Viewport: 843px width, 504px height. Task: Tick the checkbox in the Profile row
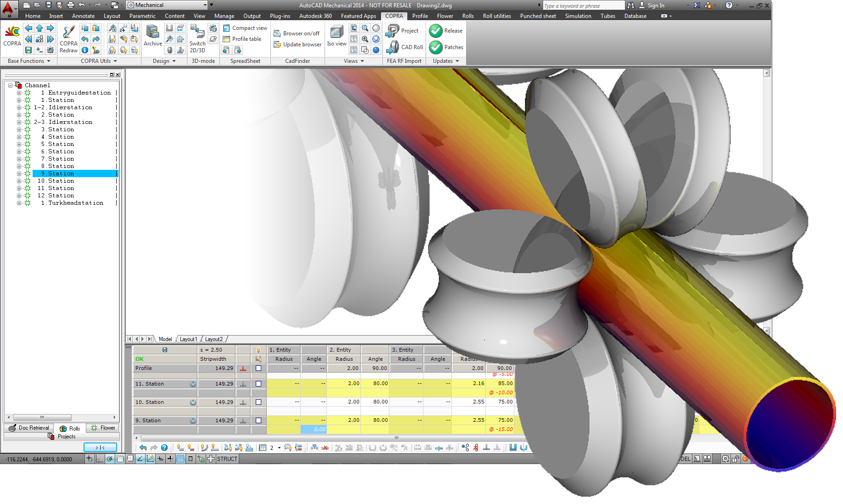click(x=259, y=368)
